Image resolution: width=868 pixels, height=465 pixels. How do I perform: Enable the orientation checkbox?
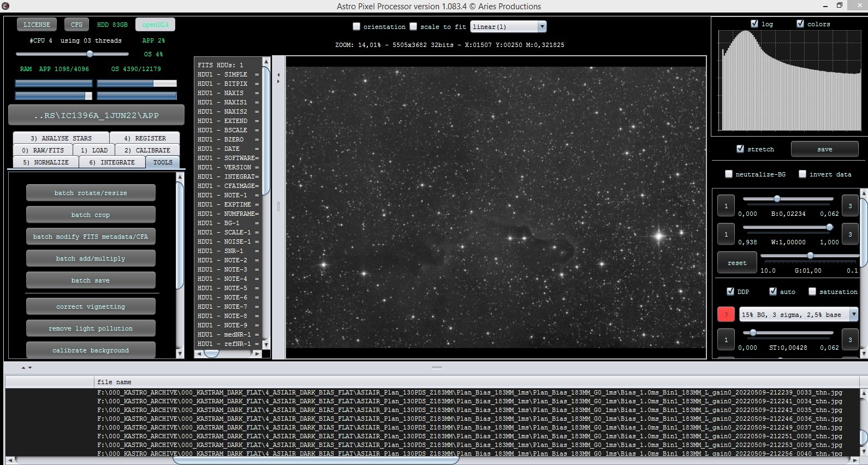click(x=356, y=26)
